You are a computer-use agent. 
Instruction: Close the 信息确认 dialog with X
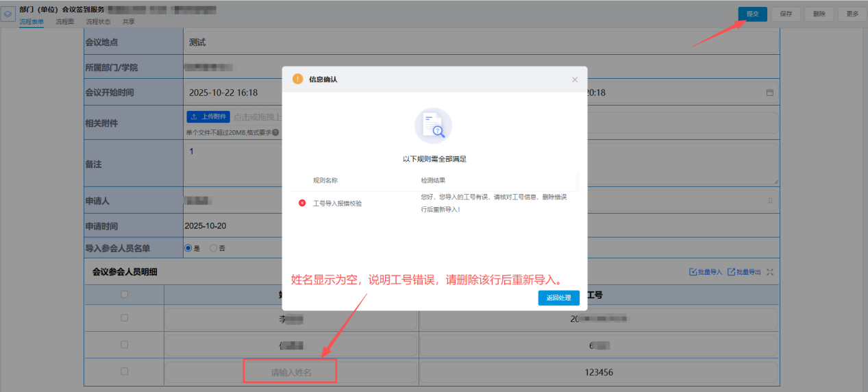[575, 79]
